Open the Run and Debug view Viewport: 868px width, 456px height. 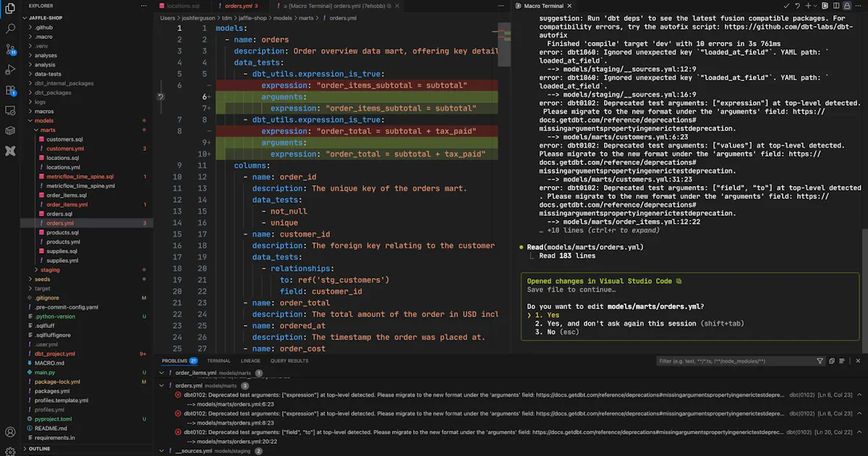pyautogui.click(x=10, y=70)
